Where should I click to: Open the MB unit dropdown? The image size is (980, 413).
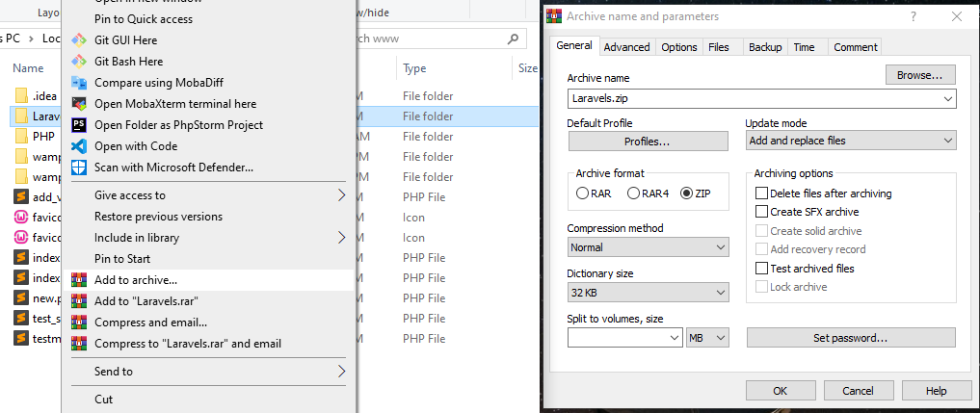707,338
